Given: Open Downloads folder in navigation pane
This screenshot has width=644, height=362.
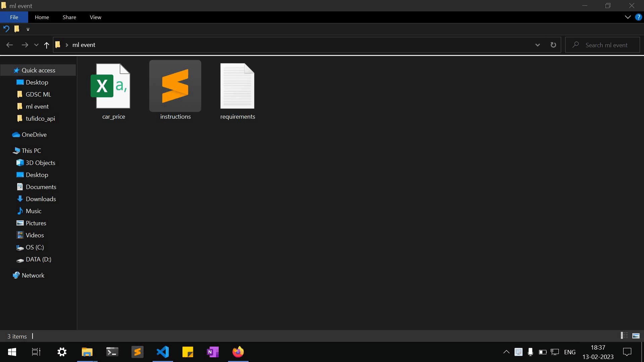Looking at the screenshot, I should [x=41, y=199].
